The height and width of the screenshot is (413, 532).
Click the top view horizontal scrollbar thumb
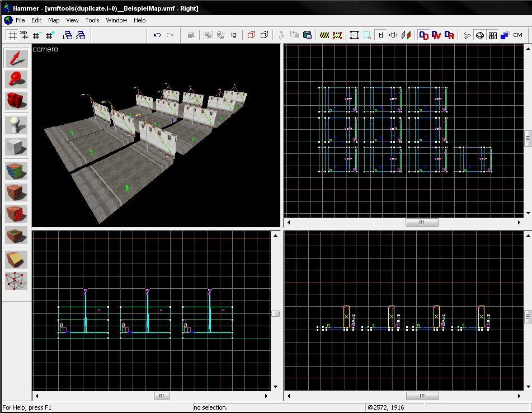pos(422,222)
